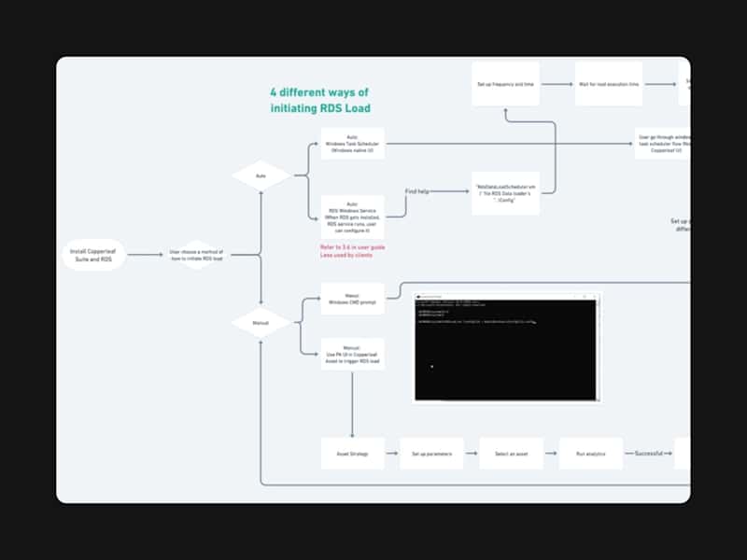Screen dimensions: 747x560
Task: Click the Auto diamond node
Action: tap(261, 175)
